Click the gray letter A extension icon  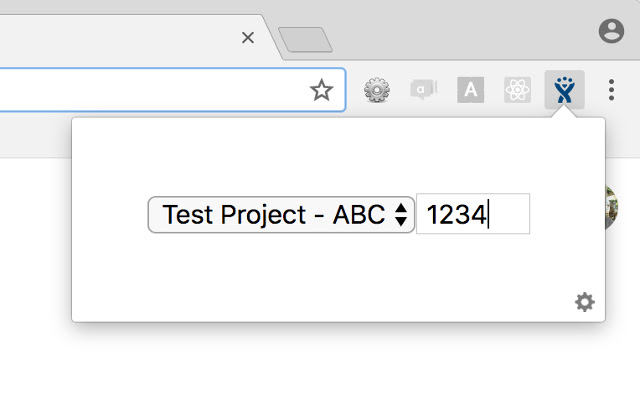470,91
